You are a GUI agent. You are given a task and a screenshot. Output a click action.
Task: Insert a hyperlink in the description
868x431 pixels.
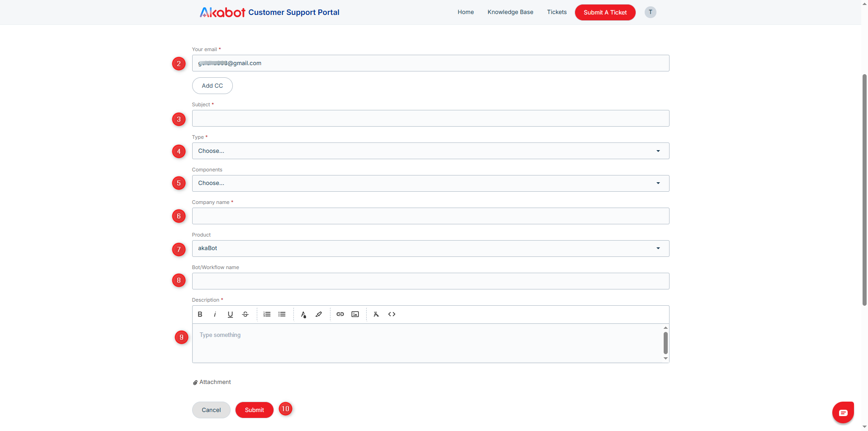point(340,314)
